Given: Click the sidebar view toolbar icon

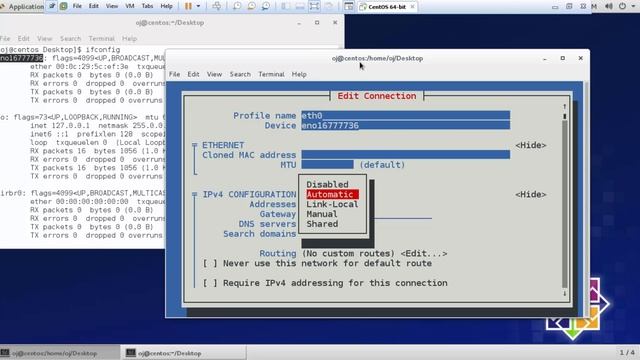Looking at the screenshot, I should (x=285, y=6).
